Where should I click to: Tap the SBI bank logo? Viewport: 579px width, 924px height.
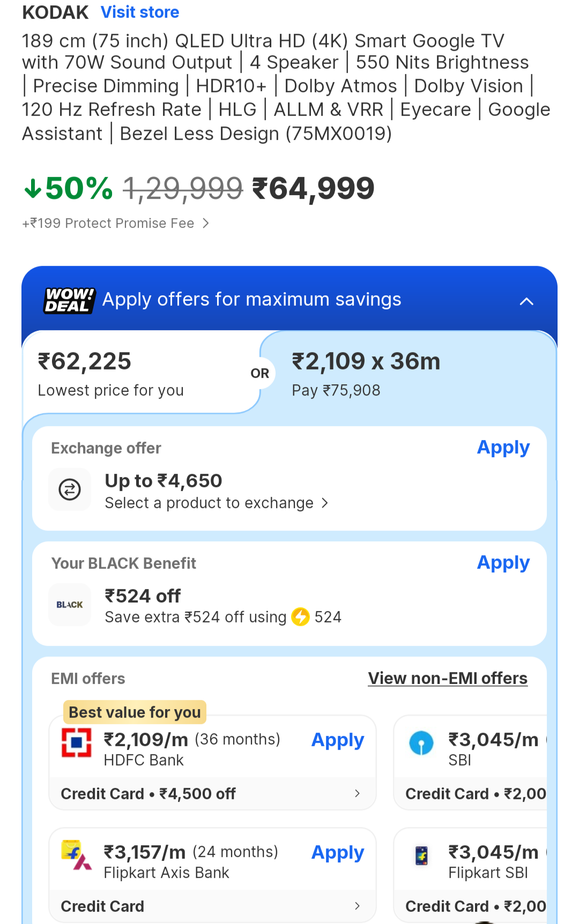tap(421, 743)
